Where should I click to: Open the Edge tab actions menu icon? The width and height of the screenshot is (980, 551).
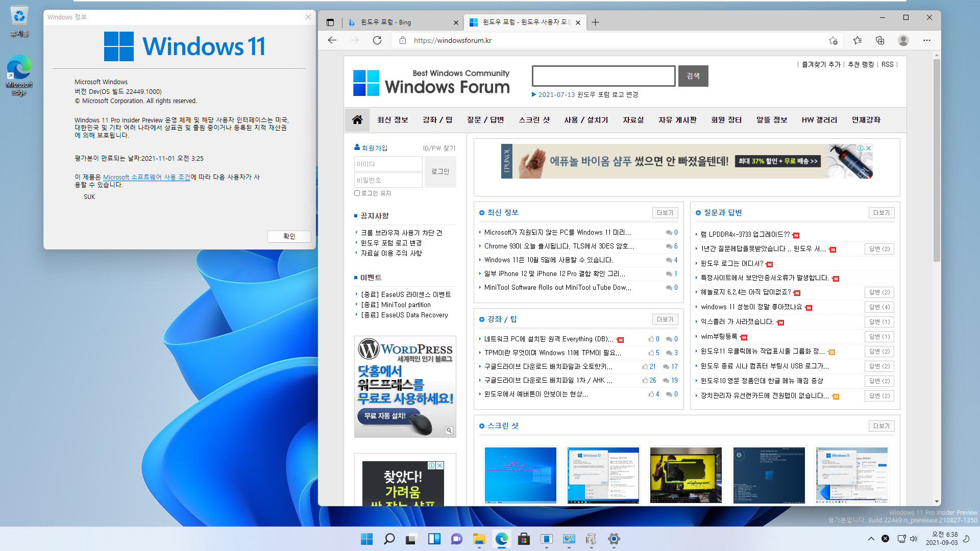pyautogui.click(x=330, y=22)
